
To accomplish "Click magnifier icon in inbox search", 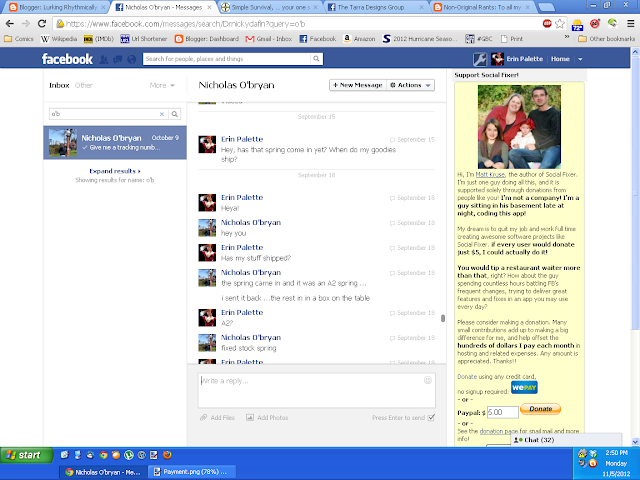I will (x=175, y=114).
